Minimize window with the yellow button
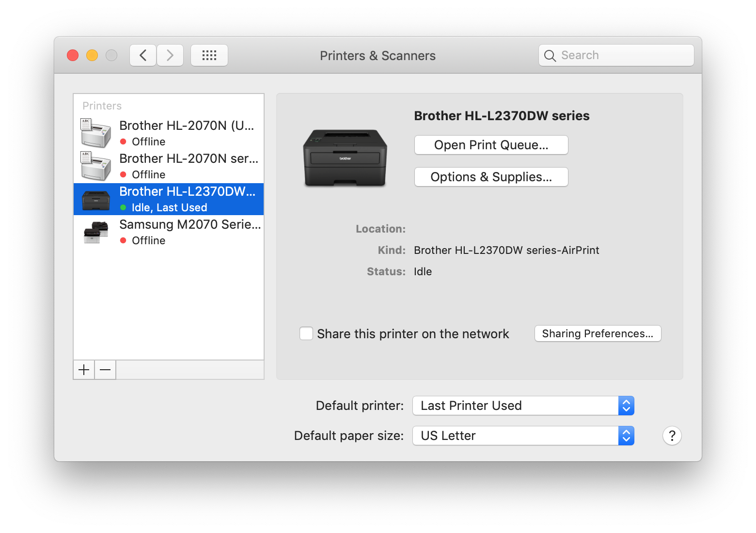Image resolution: width=756 pixels, height=533 pixels. tap(92, 55)
